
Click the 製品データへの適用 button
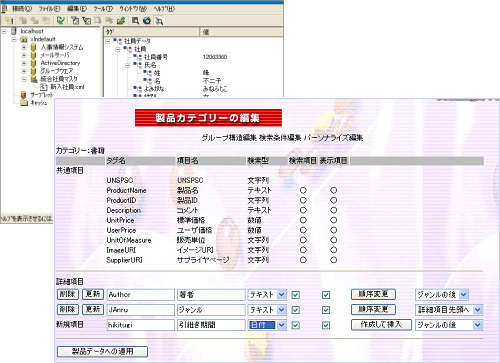click(102, 351)
